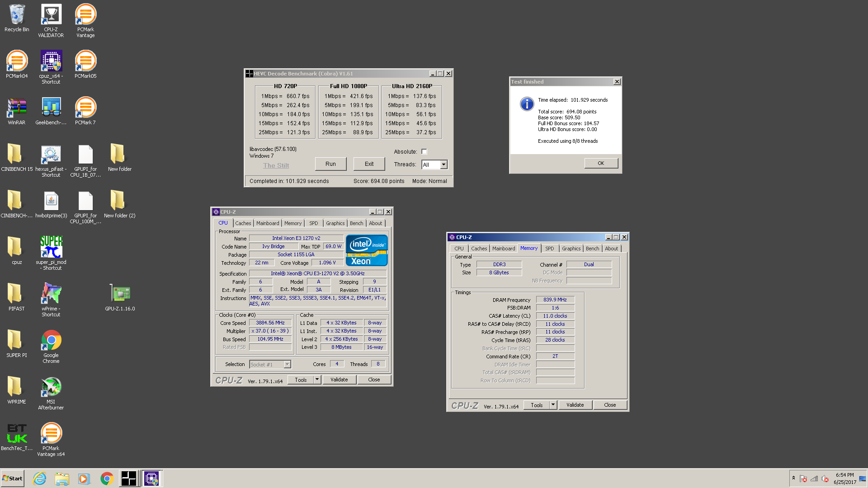Image resolution: width=868 pixels, height=488 pixels.
Task: Open Graphics tab in right CPU-Z
Action: (571, 249)
